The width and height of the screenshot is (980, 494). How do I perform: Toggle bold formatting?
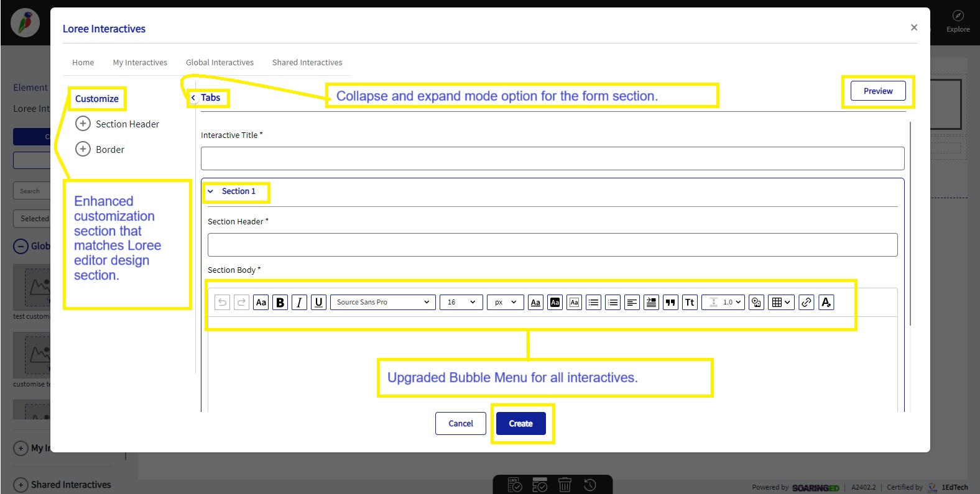coord(280,302)
